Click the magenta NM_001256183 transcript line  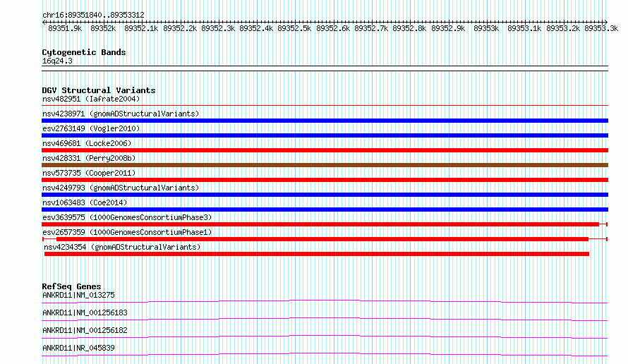click(325, 319)
